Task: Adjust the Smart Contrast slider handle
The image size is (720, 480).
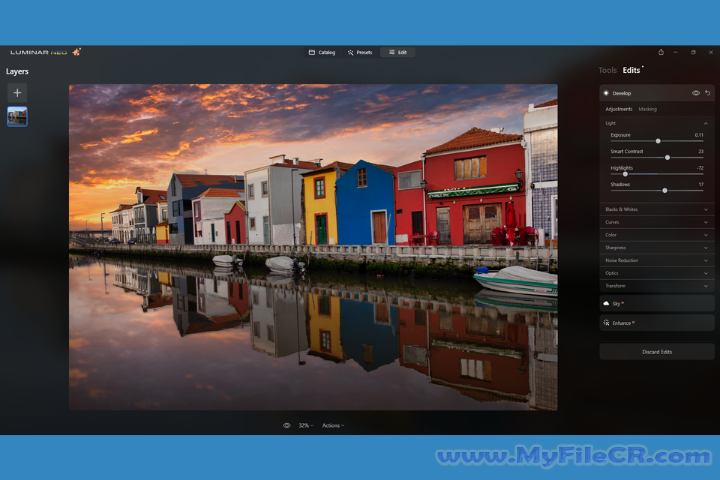Action: 667,158
